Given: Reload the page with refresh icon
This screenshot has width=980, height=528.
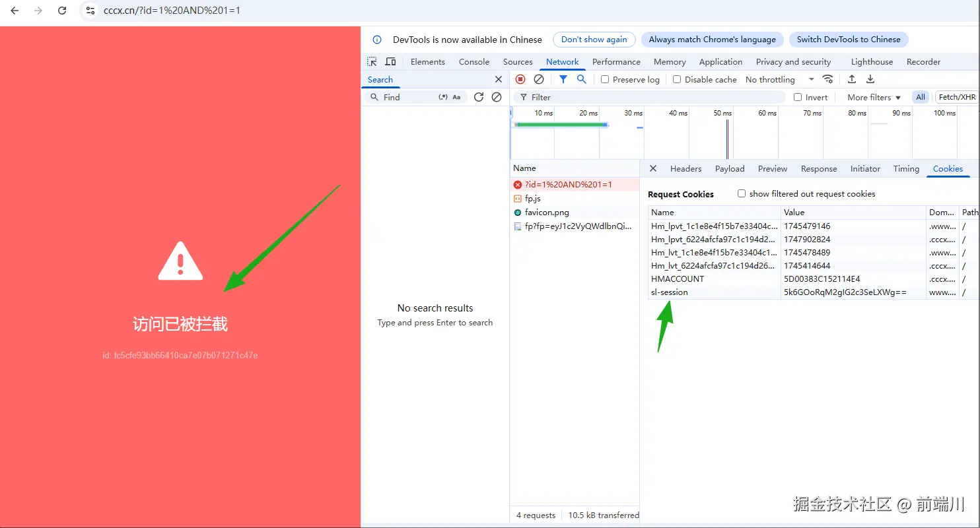Looking at the screenshot, I should (x=62, y=11).
